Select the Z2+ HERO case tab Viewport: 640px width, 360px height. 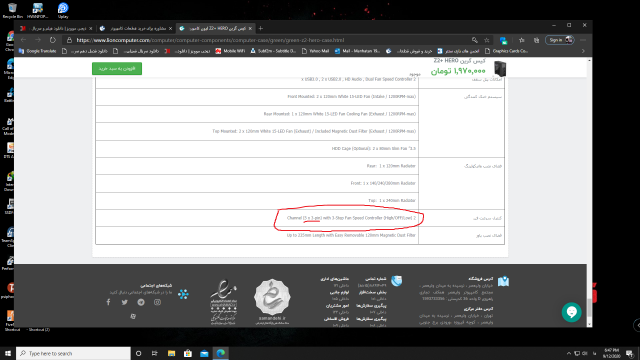216,28
